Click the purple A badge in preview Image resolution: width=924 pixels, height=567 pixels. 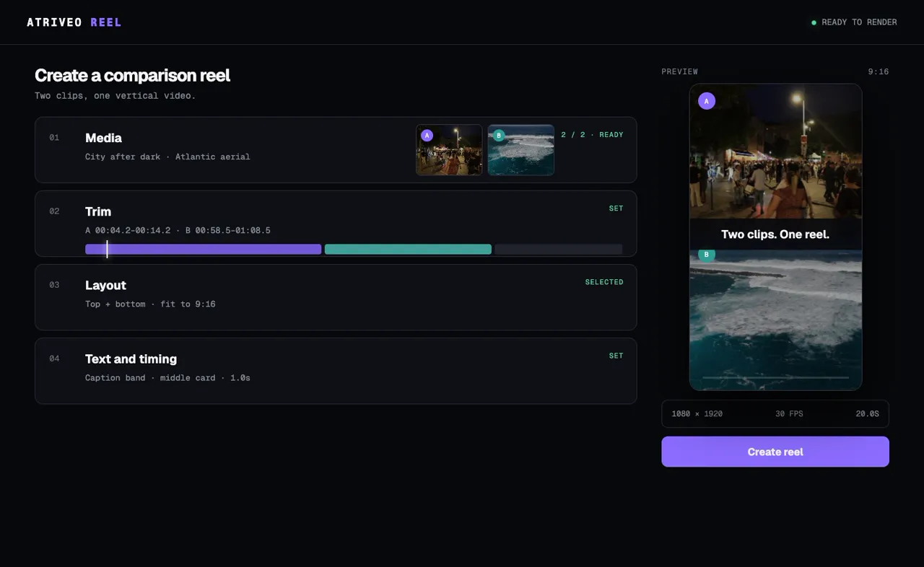[x=707, y=101]
